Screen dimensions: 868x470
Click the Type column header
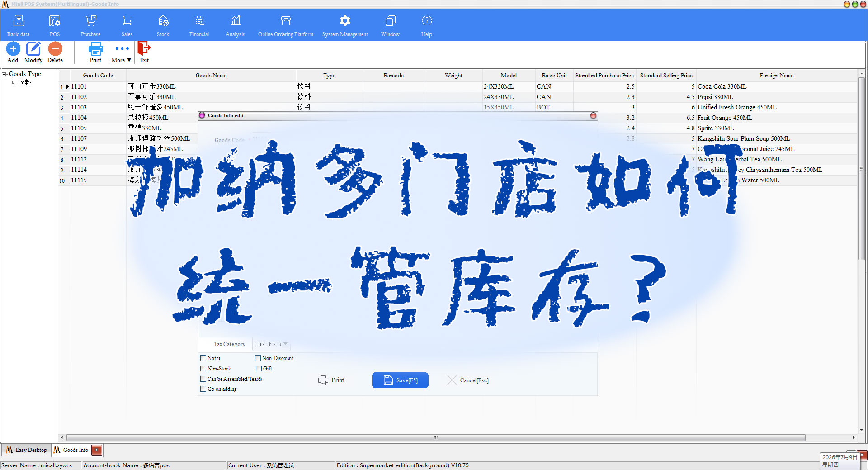pos(330,76)
